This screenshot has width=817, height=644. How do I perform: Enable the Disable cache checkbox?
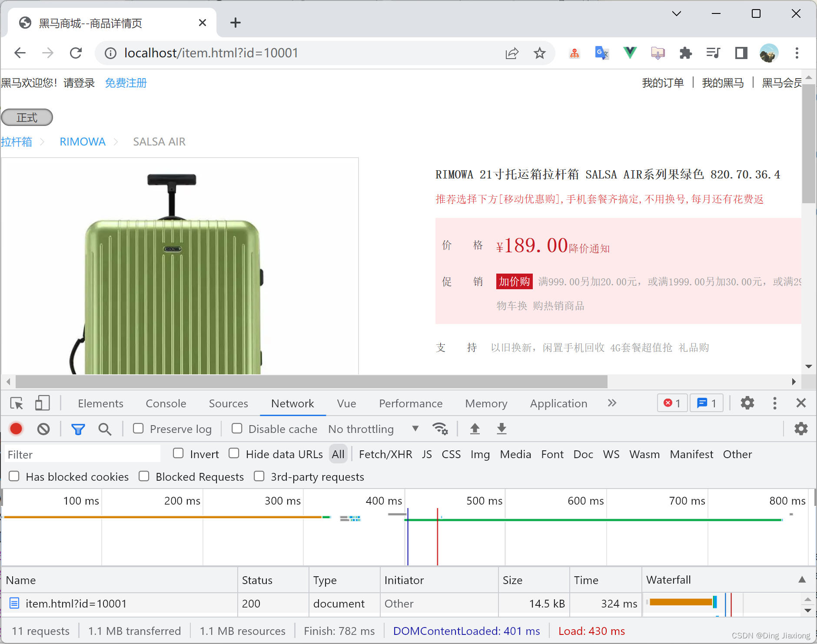click(237, 429)
